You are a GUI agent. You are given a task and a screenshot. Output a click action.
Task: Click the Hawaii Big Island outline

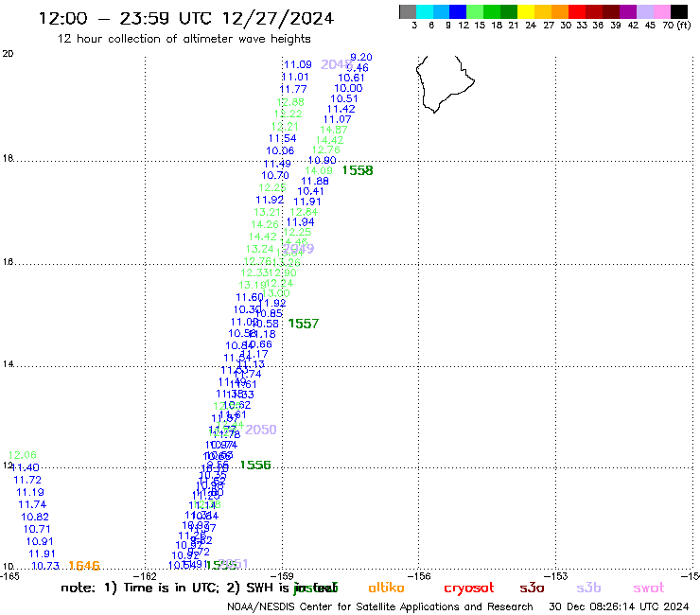click(445, 84)
